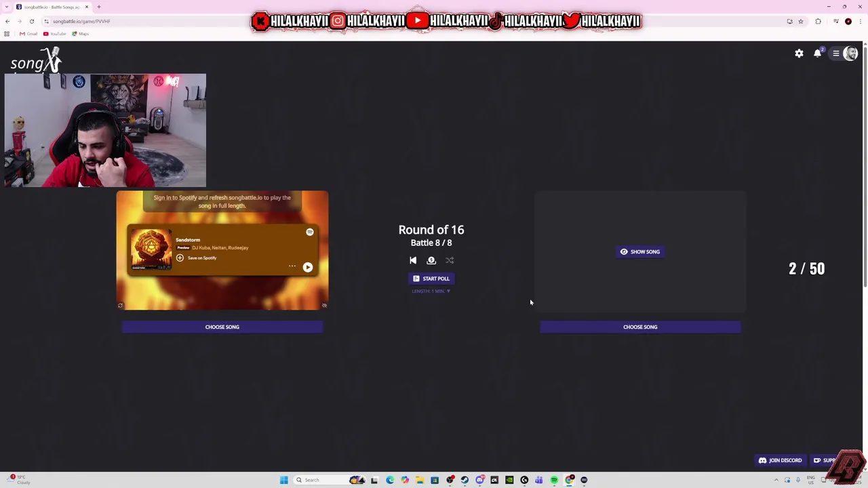Open the YouTube bookmark
This screenshot has height=488, width=868.
pyautogui.click(x=54, y=34)
